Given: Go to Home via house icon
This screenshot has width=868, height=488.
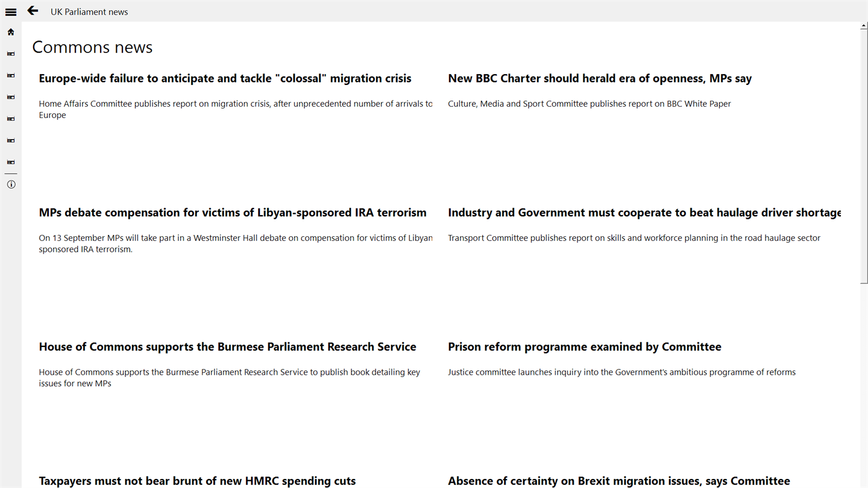Looking at the screenshot, I should point(11,32).
